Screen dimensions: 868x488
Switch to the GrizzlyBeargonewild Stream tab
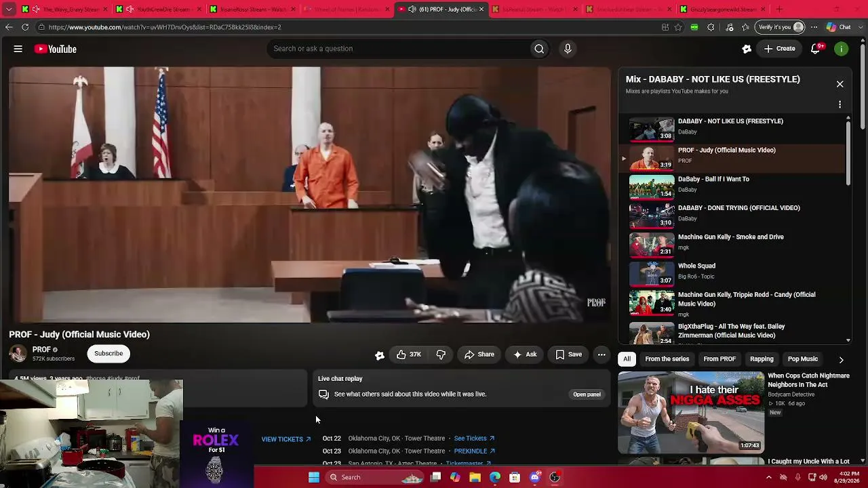click(x=722, y=9)
